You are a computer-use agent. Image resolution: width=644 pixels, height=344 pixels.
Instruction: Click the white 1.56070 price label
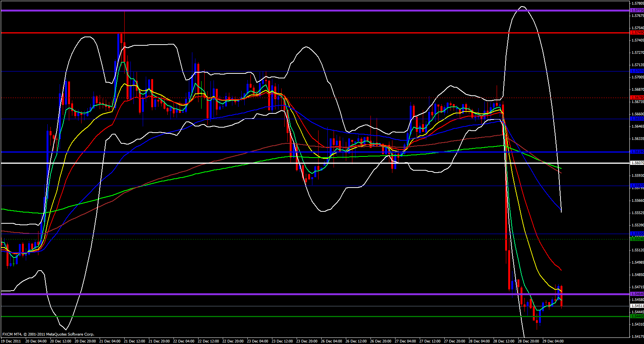point(637,163)
